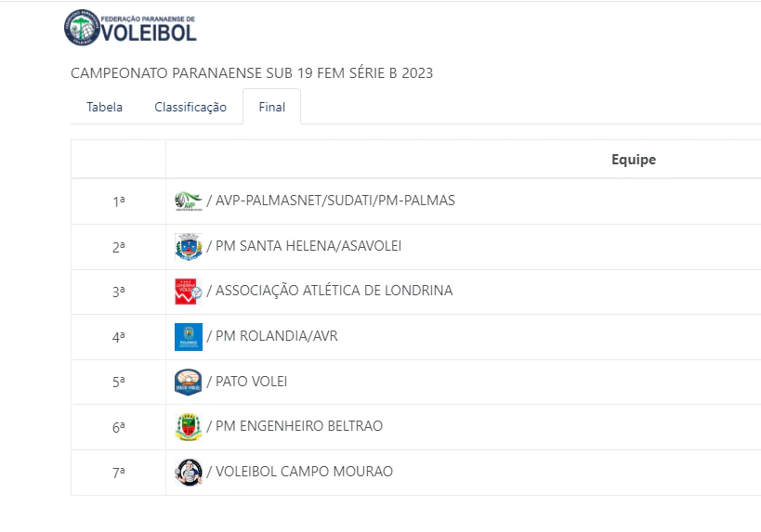This screenshot has width=761, height=532.
Task: Click the Voleibol Campo Mourao round logo
Action: click(188, 472)
